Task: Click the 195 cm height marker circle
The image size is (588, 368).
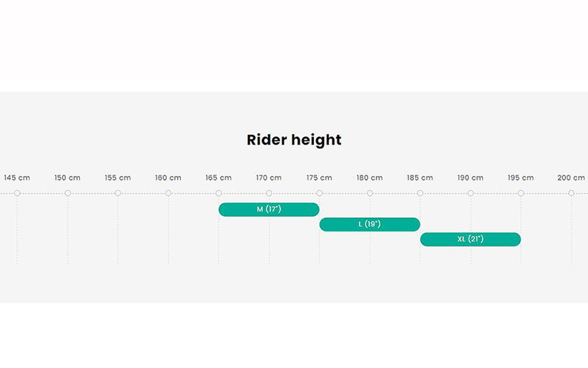Action: point(521,193)
